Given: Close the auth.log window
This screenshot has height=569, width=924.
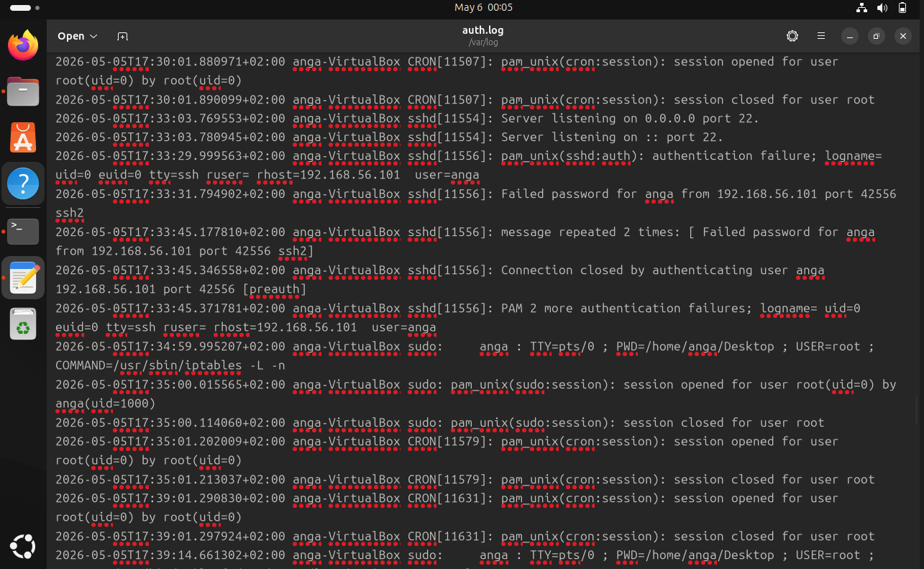Looking at the screenshot, I should click(x=903, y=36).
